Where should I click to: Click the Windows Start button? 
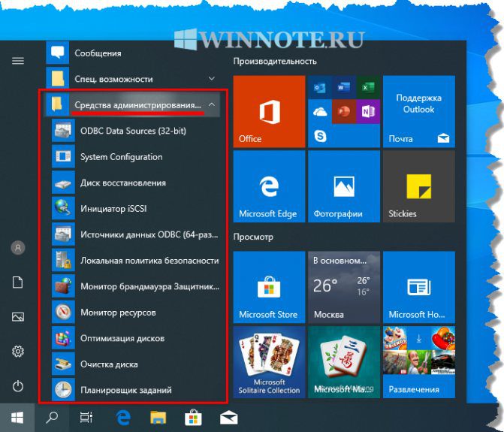17,418
